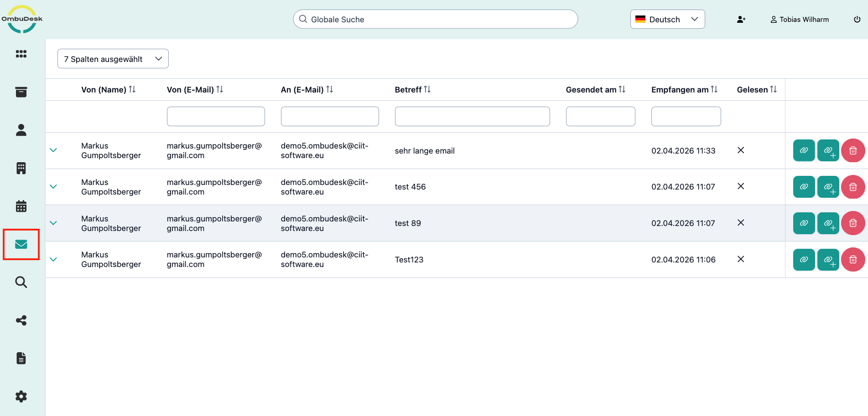The image size is (868, 416).
Task: Click the subject 'test 89'
Action: (408, 223)
